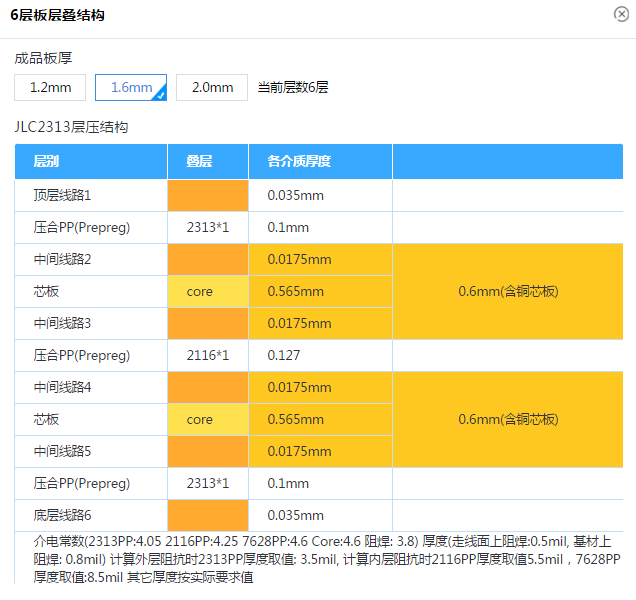636x600 pixels.
Task: Click the 各介质厚度 column header
Action: click(x=299, y=161)
